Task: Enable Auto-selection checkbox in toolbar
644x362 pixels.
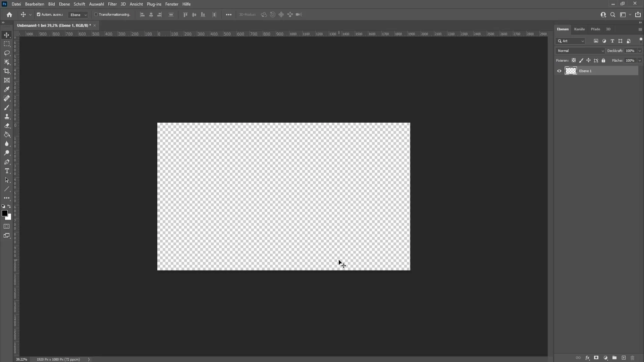Action: click(39, 15)
